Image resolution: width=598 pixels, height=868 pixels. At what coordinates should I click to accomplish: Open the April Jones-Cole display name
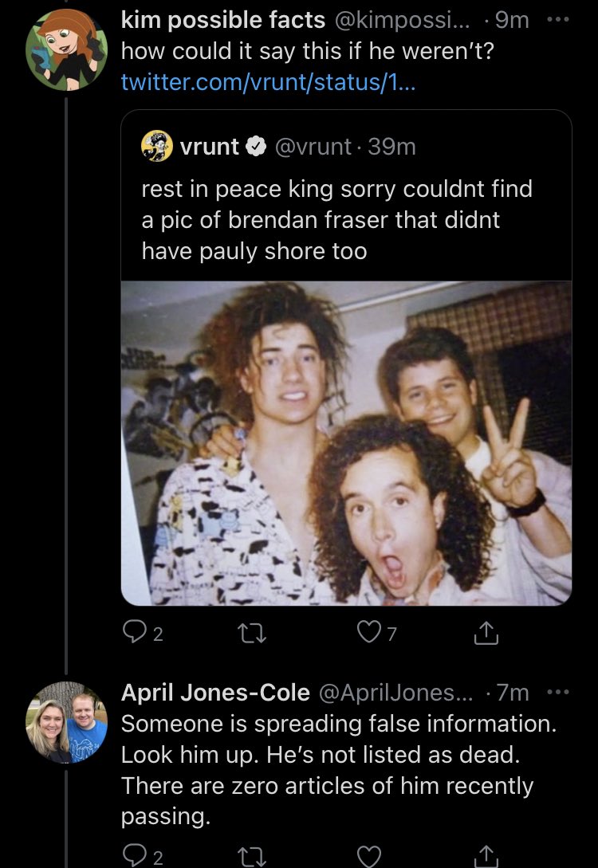[215, 693]
